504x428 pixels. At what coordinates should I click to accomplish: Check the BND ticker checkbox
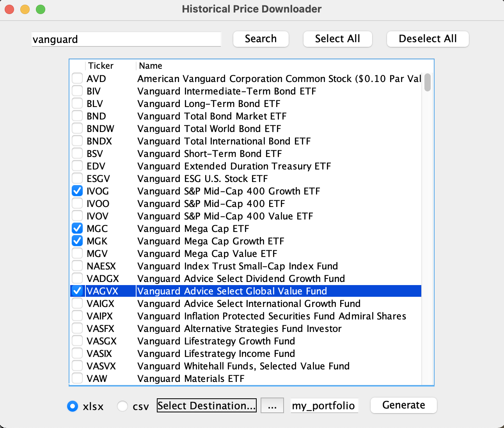point(77,116)
